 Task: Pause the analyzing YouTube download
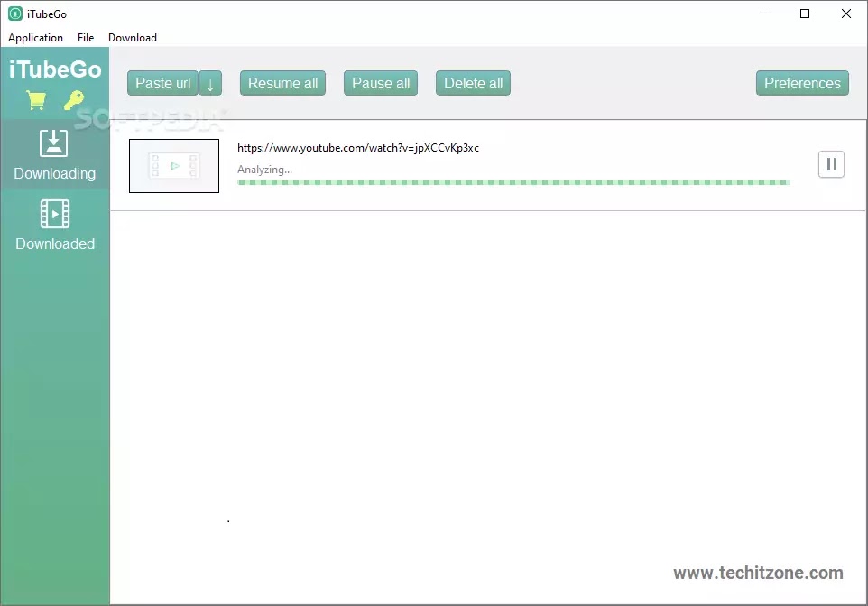(831, 164)
